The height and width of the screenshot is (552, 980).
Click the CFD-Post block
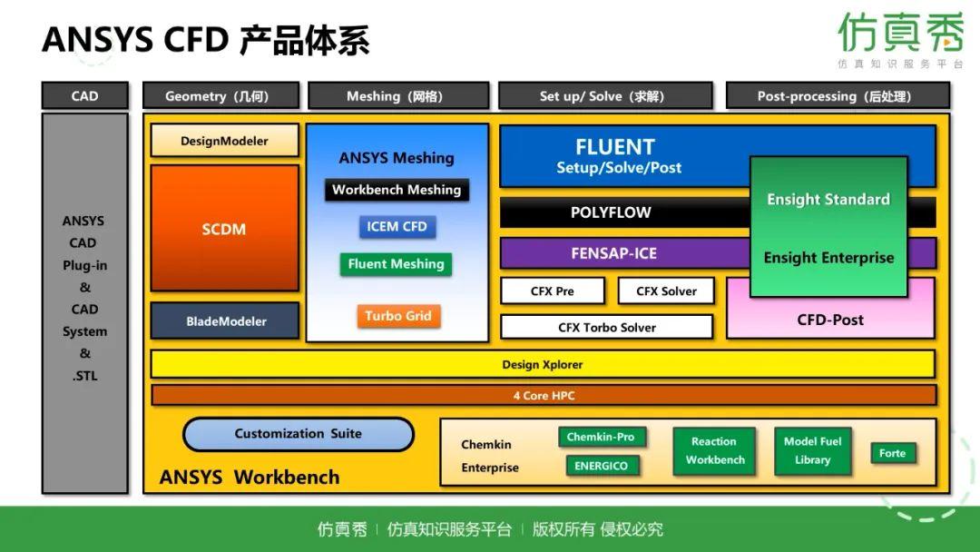click(x=829, y=320)
